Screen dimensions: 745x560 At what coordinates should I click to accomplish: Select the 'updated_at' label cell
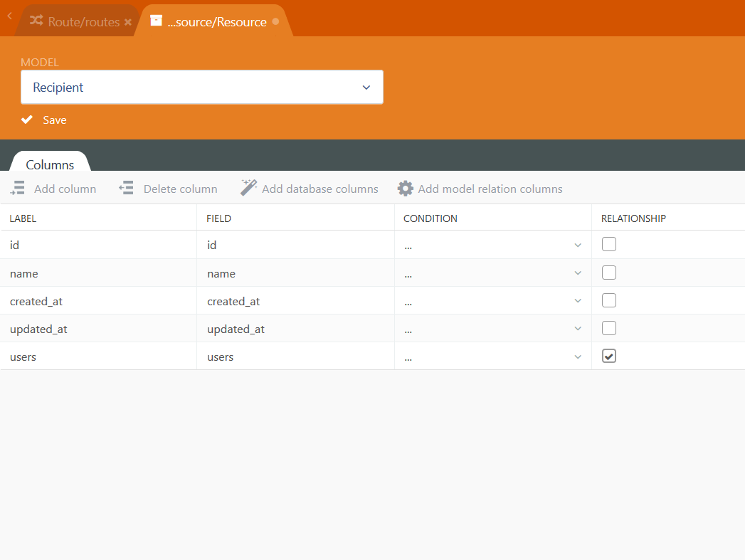[x=98, y=329]
